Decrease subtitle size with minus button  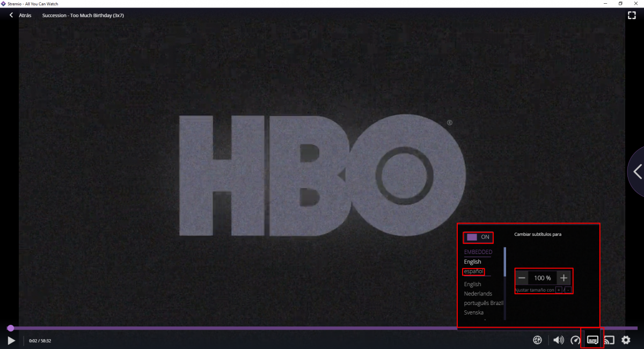[x=522, y=278]
